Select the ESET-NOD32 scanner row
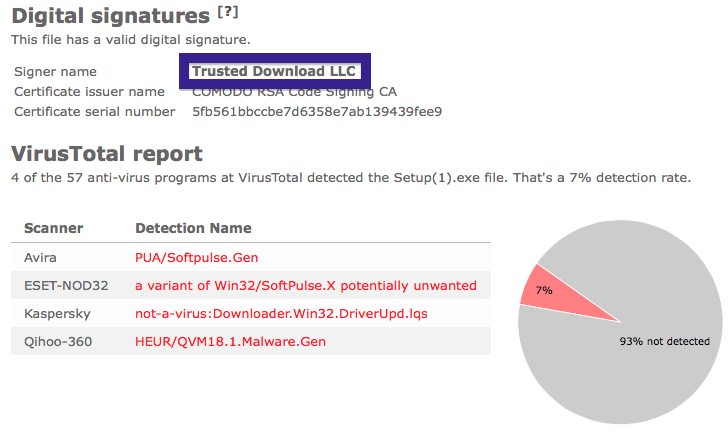This screenshot has width=728, height=432. [x=251, y=285]
